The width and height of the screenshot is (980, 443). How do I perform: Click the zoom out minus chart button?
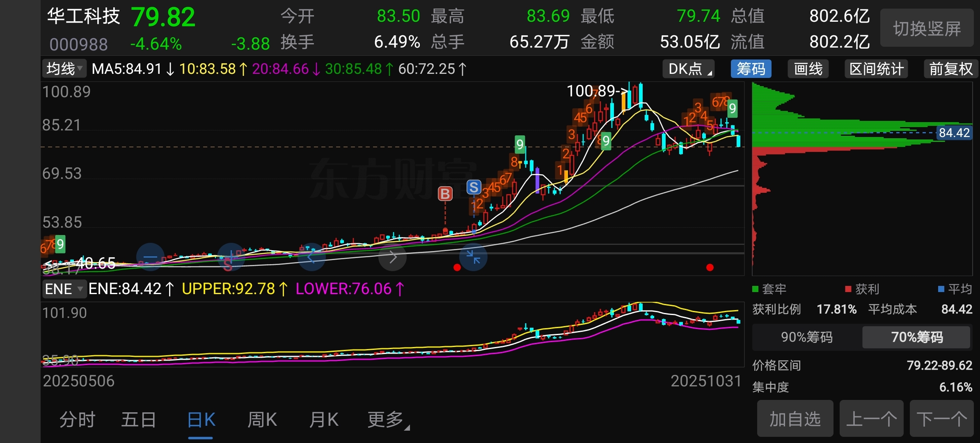150,257
